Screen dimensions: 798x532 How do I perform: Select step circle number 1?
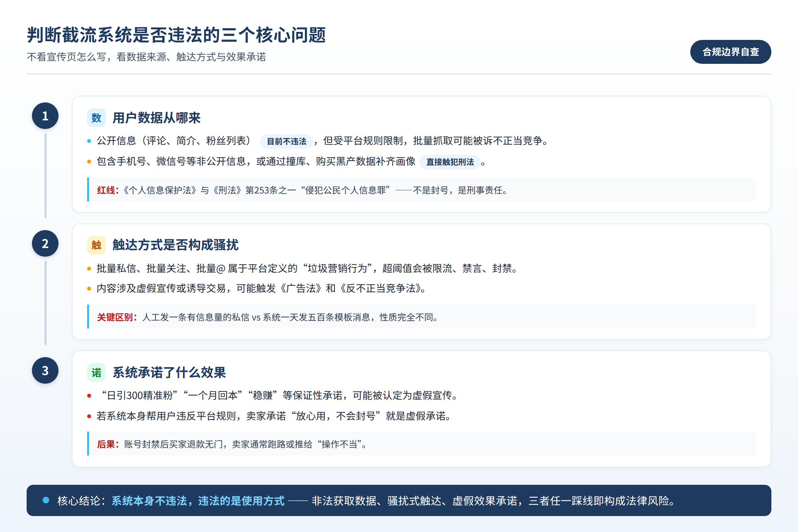click(45, 116)
